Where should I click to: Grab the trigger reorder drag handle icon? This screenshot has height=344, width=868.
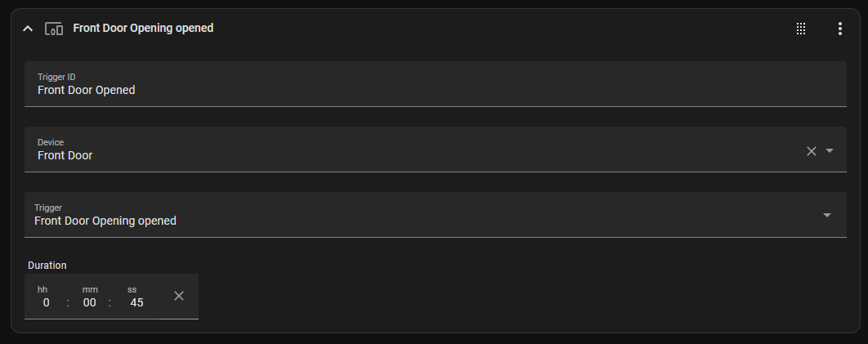800,29
